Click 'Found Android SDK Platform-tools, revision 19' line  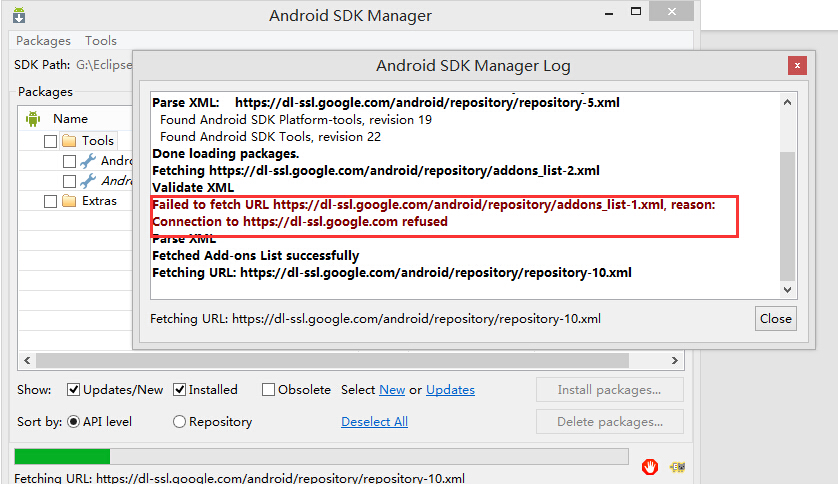pos(296,120)
